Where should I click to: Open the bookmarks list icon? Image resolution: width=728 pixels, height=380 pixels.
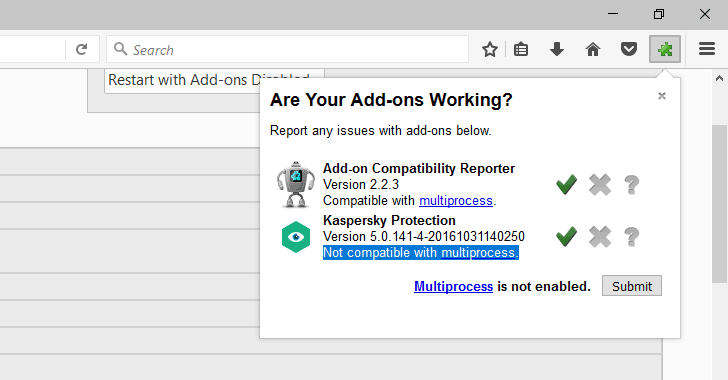521,49
